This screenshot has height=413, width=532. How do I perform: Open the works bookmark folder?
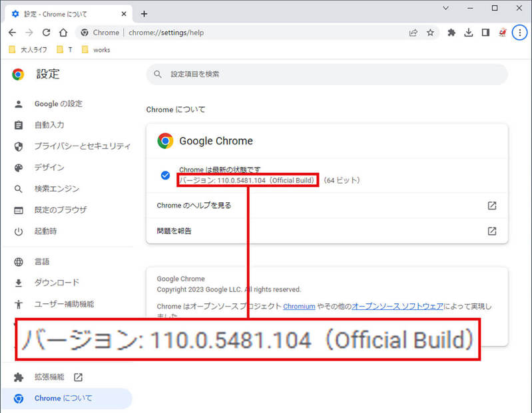[x=96, y=50]
